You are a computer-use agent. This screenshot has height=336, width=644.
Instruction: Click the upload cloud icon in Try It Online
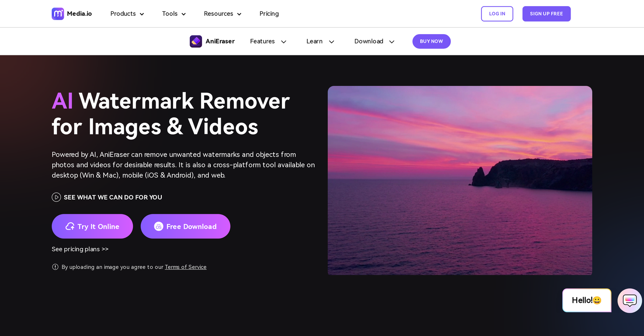[70, 226]
